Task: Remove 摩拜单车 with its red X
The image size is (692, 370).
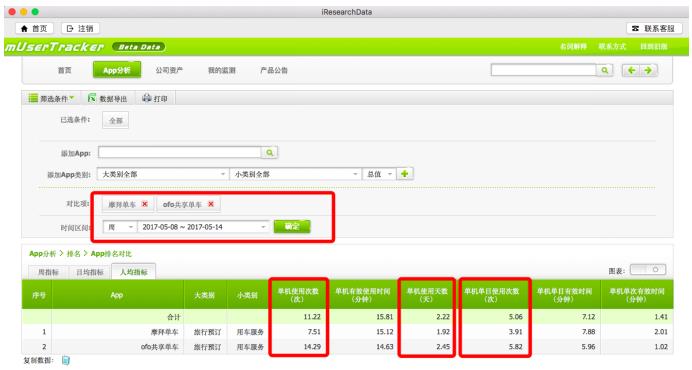Action: point(144,204)
